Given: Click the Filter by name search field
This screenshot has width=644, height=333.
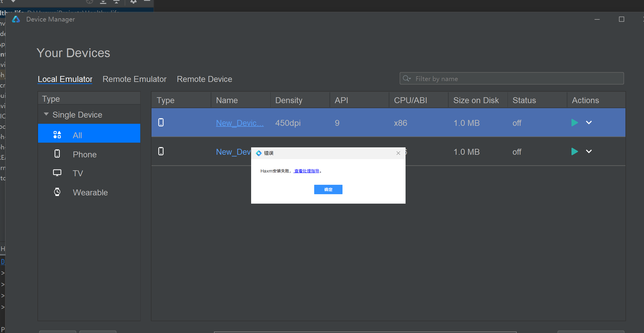Looking at the screenshot, I should [512, 78].
